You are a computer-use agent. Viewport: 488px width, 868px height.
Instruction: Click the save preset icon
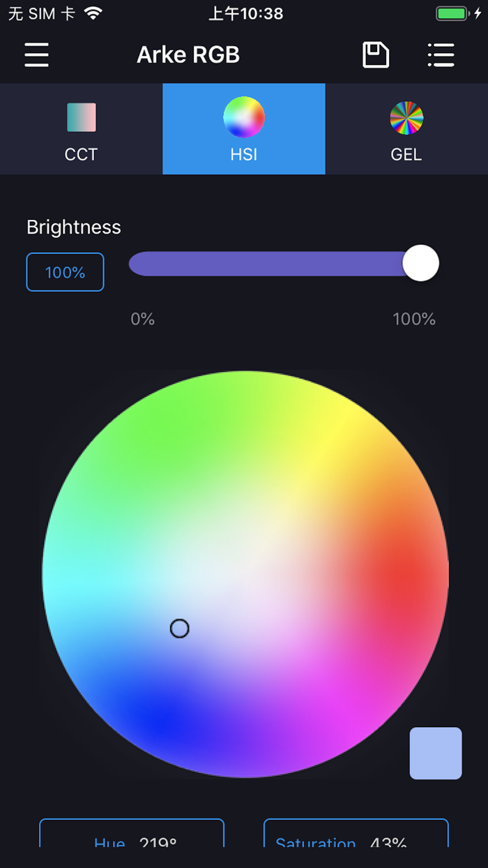[x=375, y=54]
